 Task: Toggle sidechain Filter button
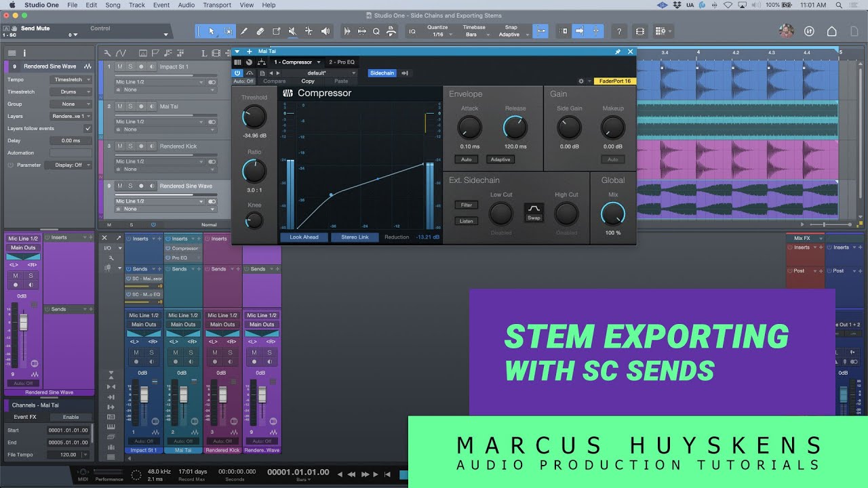tap(467, 205)
